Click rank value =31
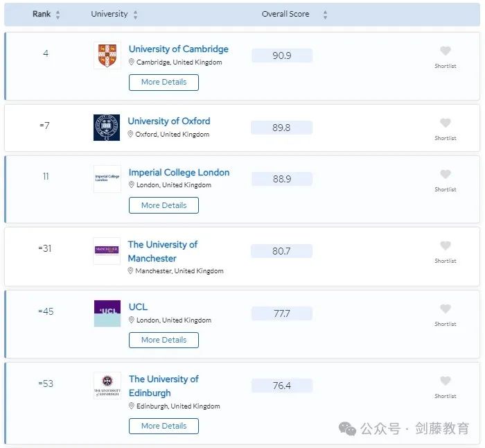Viewport: 485px width, 448px height. 45,248
